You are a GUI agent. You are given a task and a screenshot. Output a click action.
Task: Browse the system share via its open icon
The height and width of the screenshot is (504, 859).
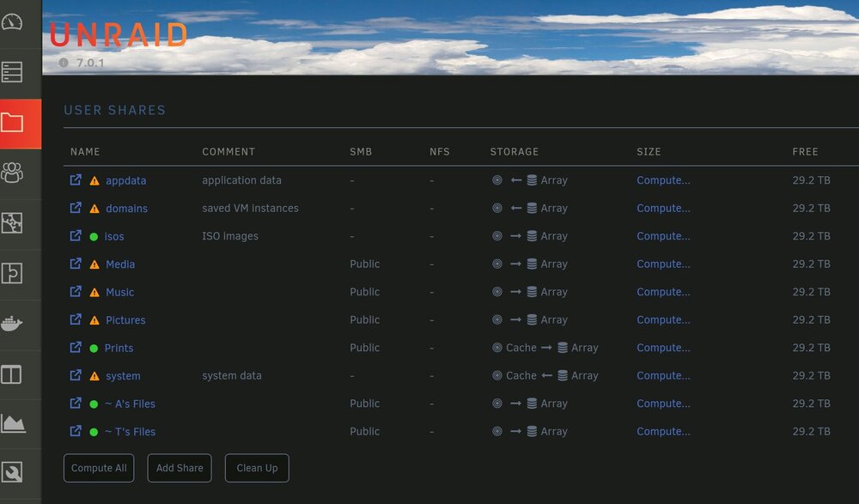[x=76, y=375]
